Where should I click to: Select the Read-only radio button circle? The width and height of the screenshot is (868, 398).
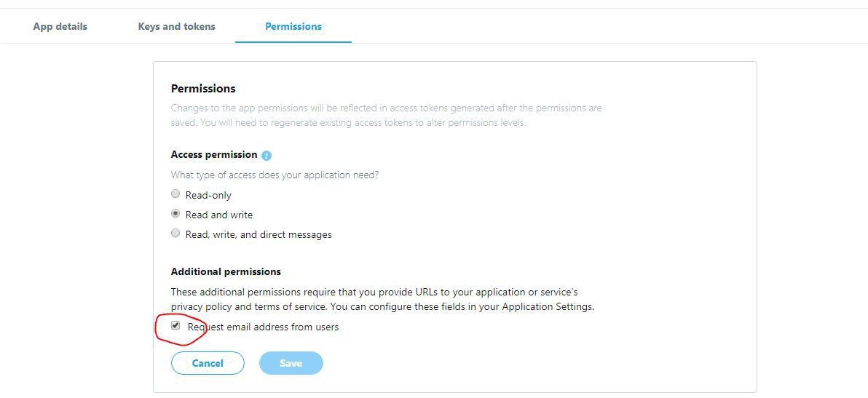175,194
